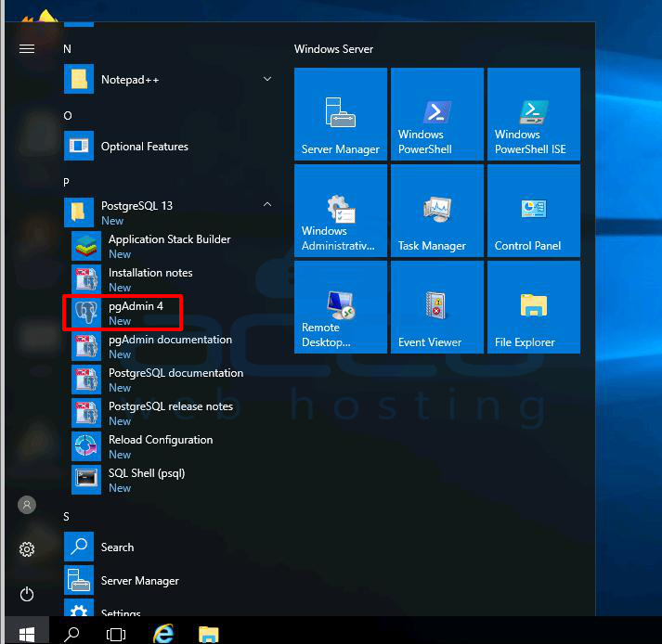Open File Explorer from the taskbar
The image size is (662, 644).
click(x=209, y=634)
